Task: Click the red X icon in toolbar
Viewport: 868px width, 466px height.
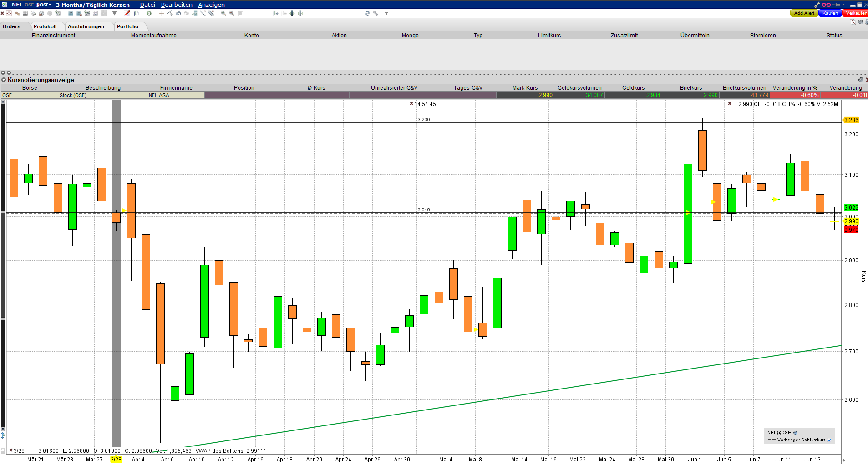Action: 2,13
